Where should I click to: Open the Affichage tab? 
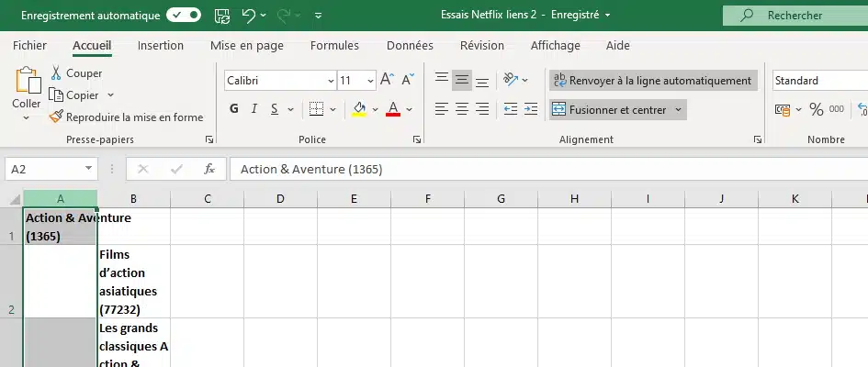(x=555, y=45)
